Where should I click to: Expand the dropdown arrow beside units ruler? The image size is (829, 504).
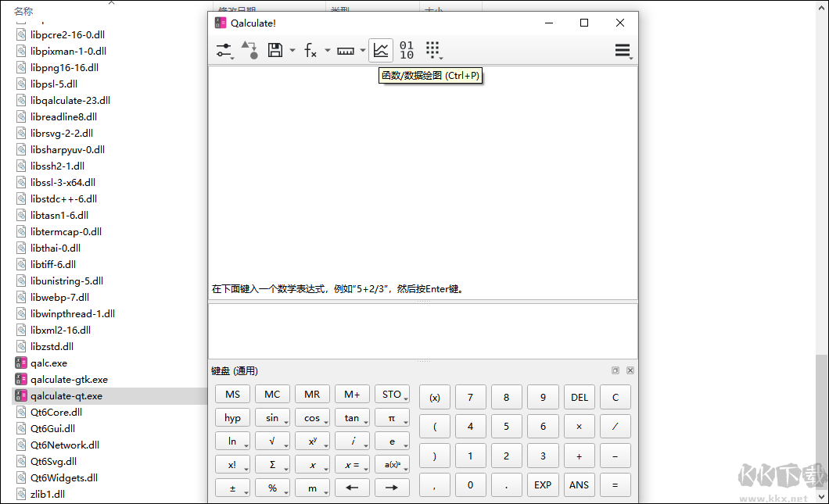(x=363, y=51)
